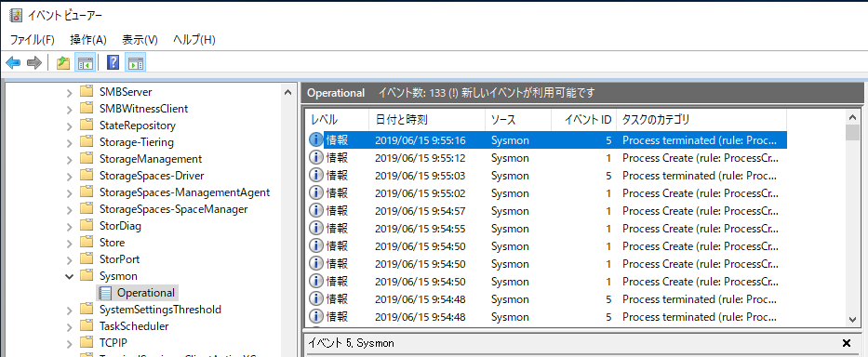The image size is (868, 357).
Task: Open the ファイル(F) menu
Action: (33, 40)
